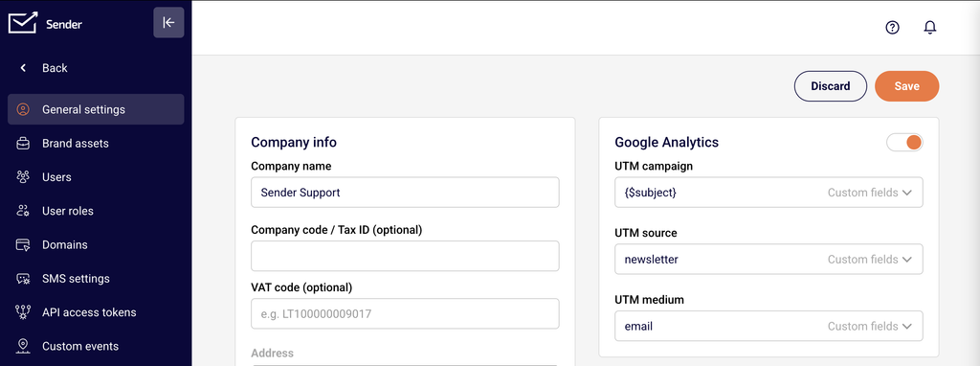
Task: Open notifications bell icon
Action: [x=930, y=28]
